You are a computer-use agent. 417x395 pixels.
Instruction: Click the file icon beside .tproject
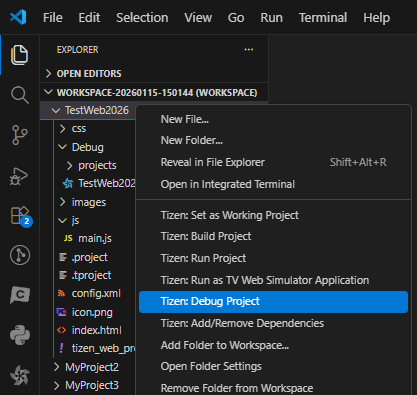(x=63, y=275)
